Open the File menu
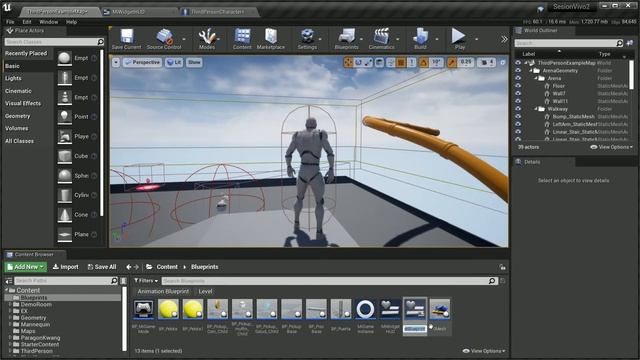The width and height of the screenshot is (640, 360). coord(10,22)
